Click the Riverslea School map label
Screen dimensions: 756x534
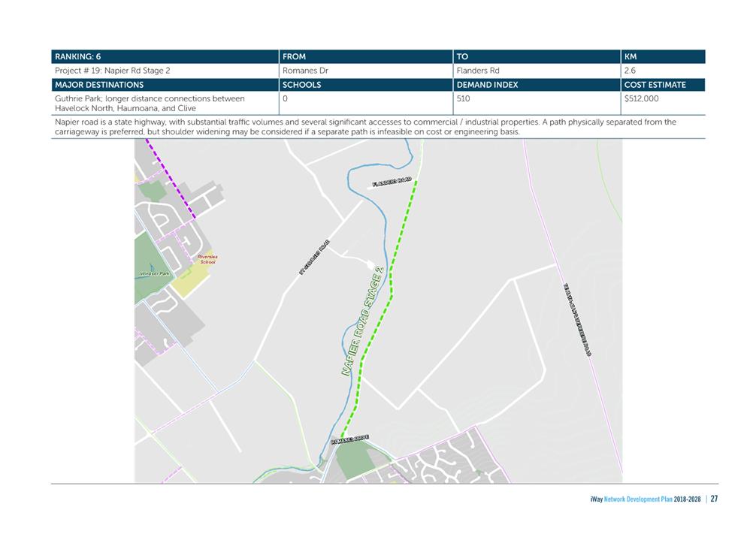(208, 259)
